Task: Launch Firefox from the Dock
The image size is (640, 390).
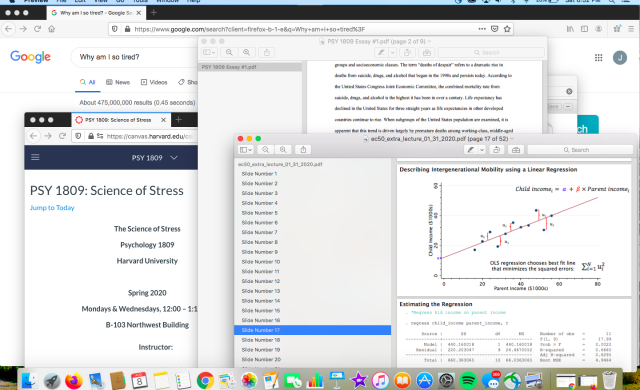Action: click(74, 381)
